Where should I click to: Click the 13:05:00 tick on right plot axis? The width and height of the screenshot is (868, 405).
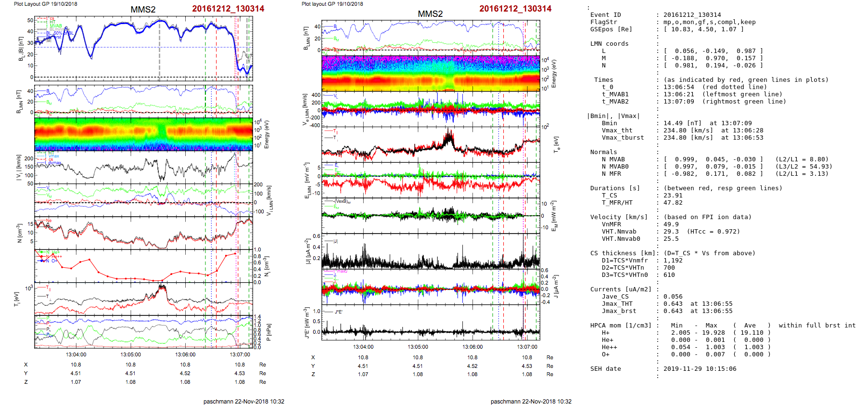click(418, 347)
